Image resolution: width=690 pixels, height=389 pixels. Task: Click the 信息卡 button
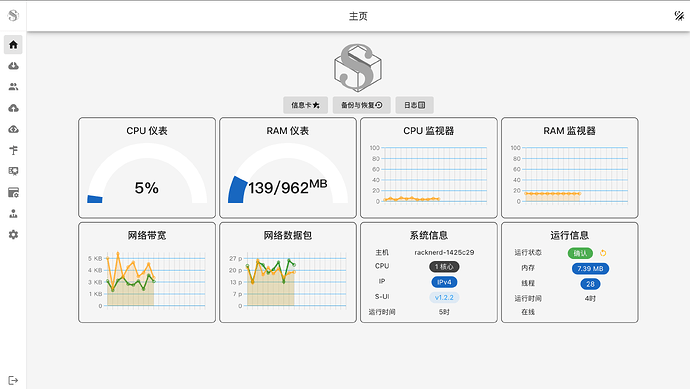tap(305, 105)
